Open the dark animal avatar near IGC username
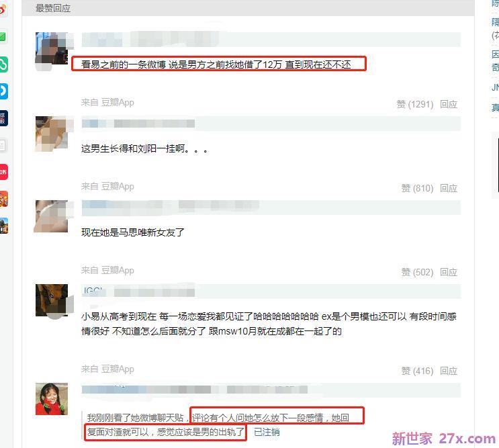This screenshot has width=499, height=448. coord(52,300)
